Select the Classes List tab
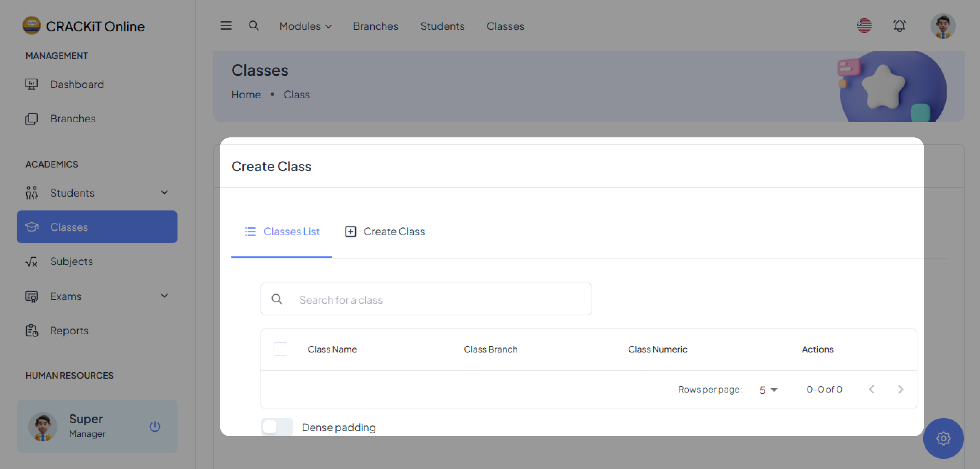Image resolution: width=980 pixels, height=469 pixels. 281,231
